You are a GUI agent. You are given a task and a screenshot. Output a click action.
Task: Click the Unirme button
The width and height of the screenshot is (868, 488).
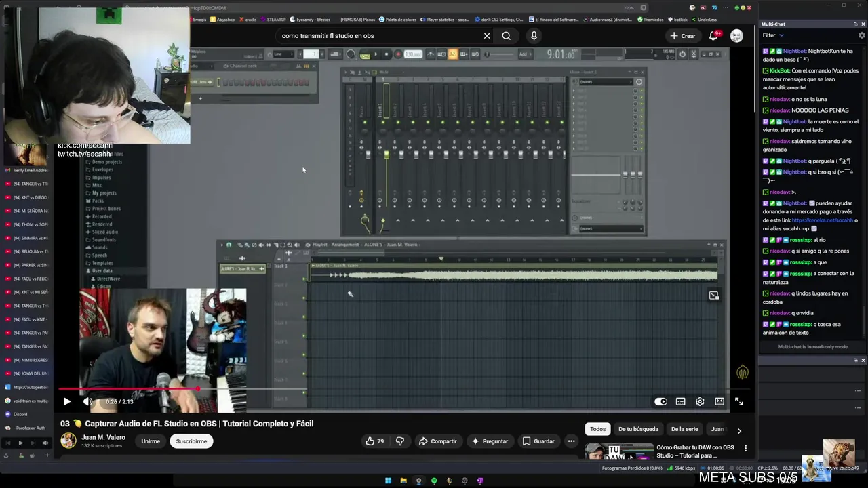click(x=151, y=441)
